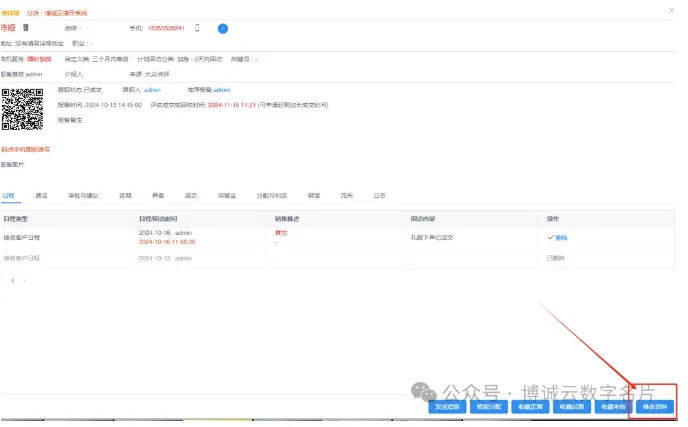688x427 pixels.
Task: Open the 日志 tab
Action: (x=379, y=195)
